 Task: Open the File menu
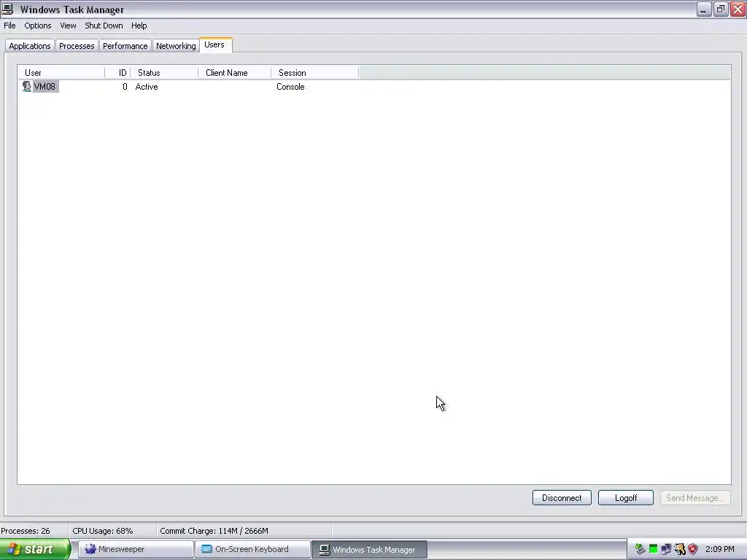tap(9, 26)
